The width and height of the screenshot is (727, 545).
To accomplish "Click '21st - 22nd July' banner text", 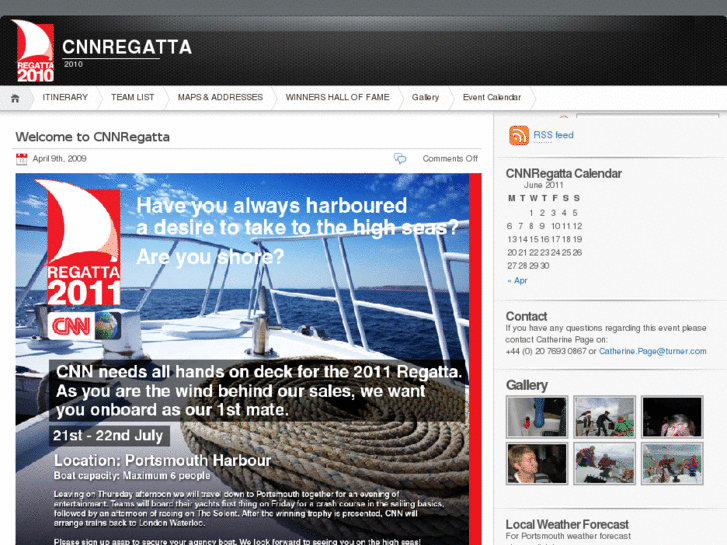I will point(108,436).
